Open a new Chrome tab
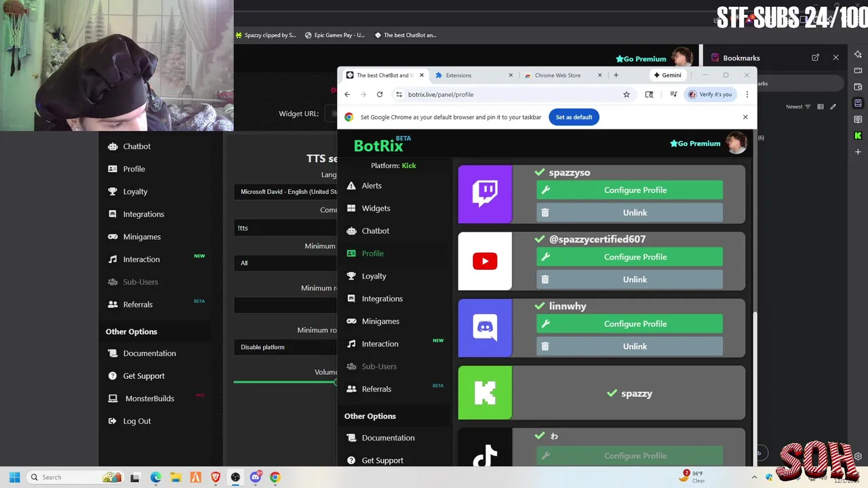The image size is (868, 488). [616, 75]
